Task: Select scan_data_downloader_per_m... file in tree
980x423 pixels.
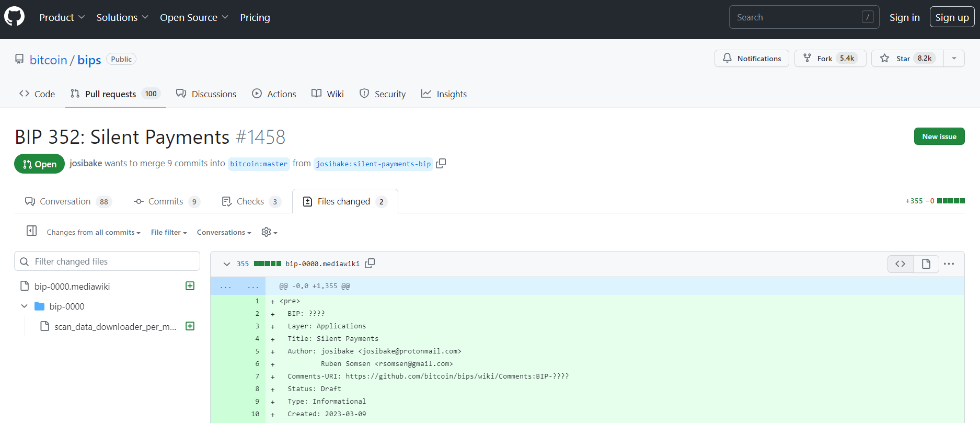Action: coord(116,326)
